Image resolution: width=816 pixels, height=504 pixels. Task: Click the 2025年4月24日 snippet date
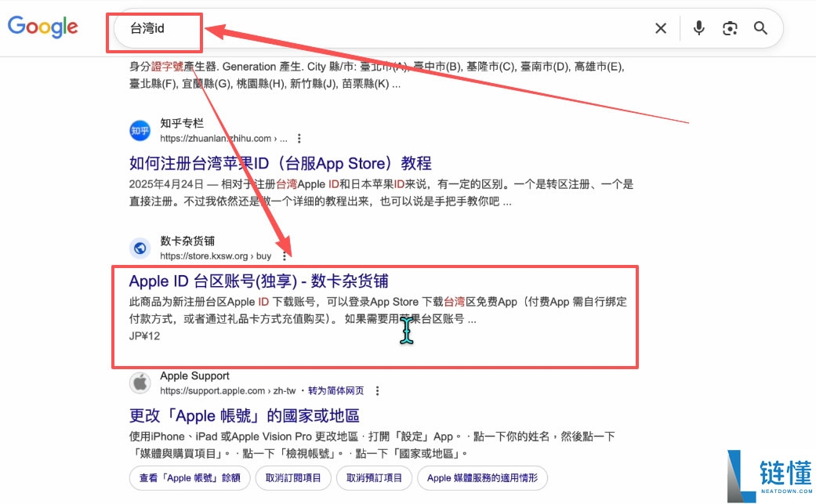(x=166, y=184)
